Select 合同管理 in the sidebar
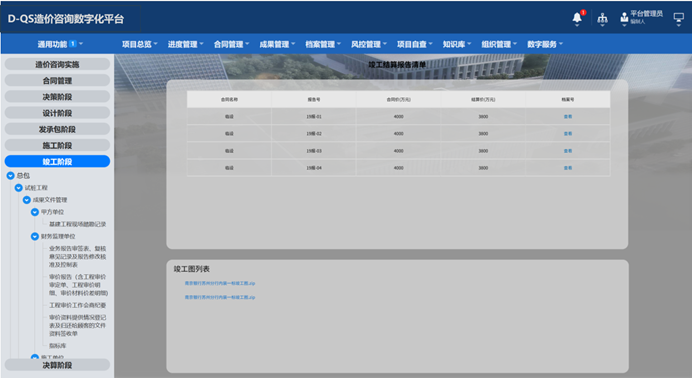The image size is (692, 378). click(x=57, y=81)
